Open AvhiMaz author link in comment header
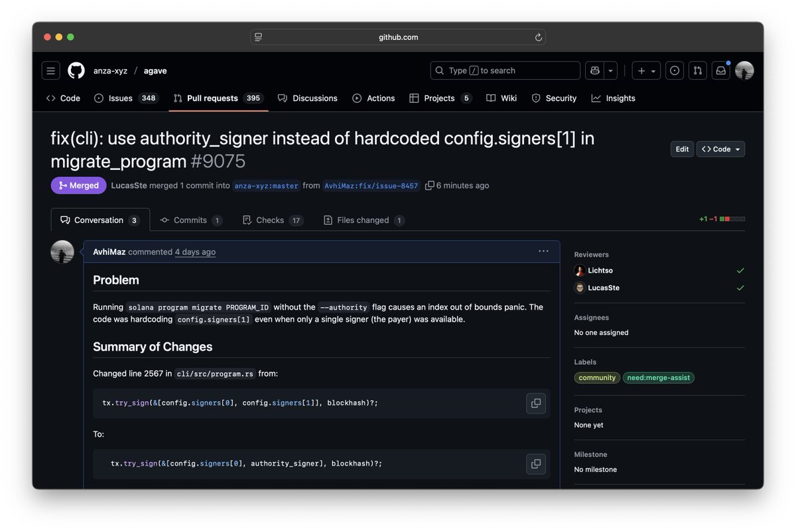Image resolution: width=796 pixels, height=532 pixels. [109, 252]
